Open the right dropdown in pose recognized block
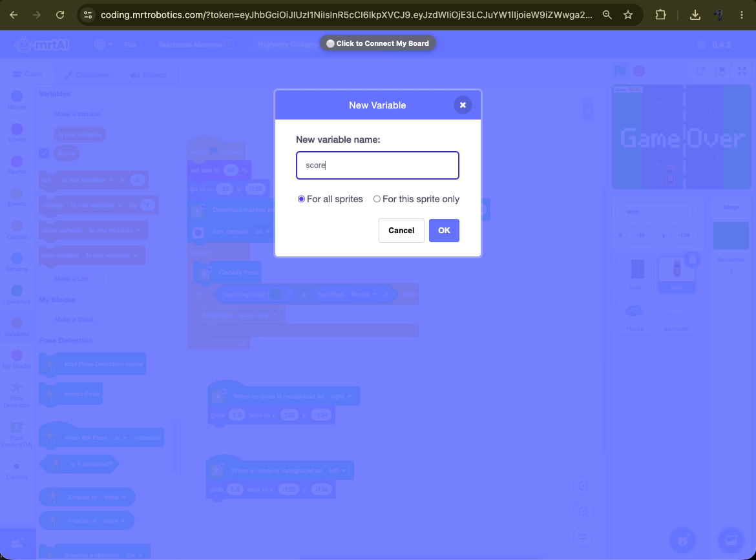The width and height of the screenshot is (756, 560). click(x=341, y=396)
